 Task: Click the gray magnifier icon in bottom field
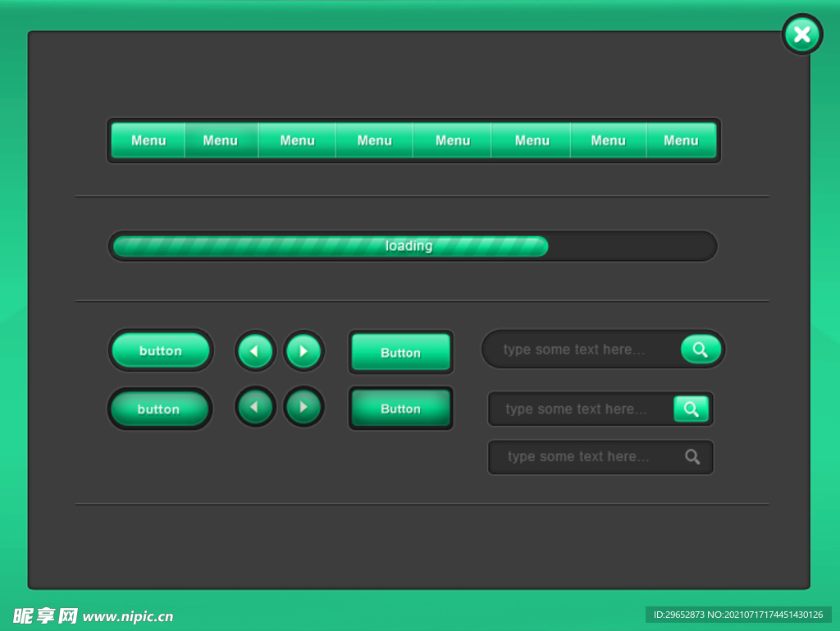(x=692, y=457)
